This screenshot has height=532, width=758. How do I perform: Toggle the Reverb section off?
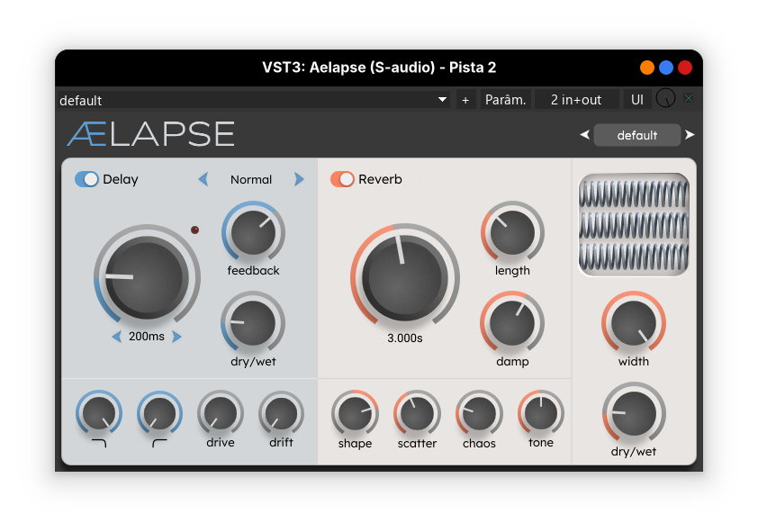pyautogui.click(x=340, y=179)
